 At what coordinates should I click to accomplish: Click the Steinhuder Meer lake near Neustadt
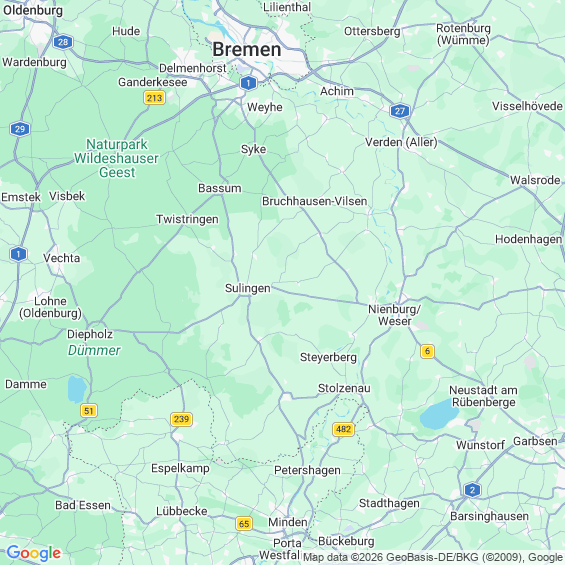pos(439,415)
